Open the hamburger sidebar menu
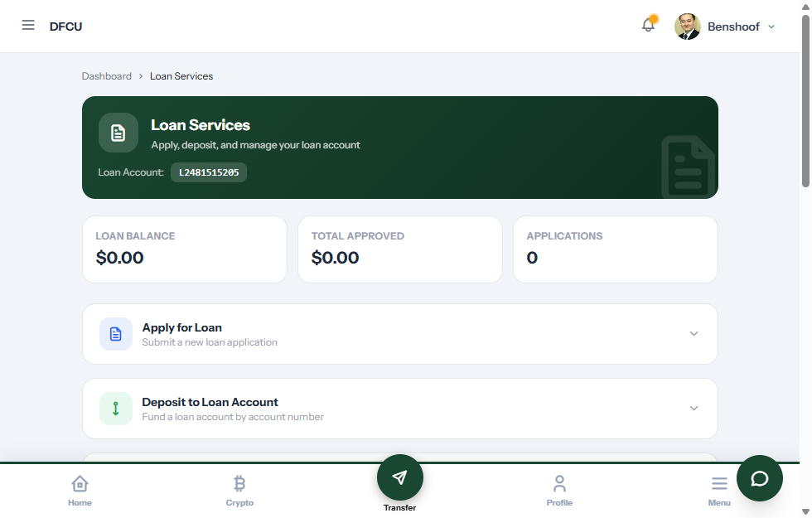The width and height of the screenshot is (812, 518). pyautogui.click(x=28, y=26)
